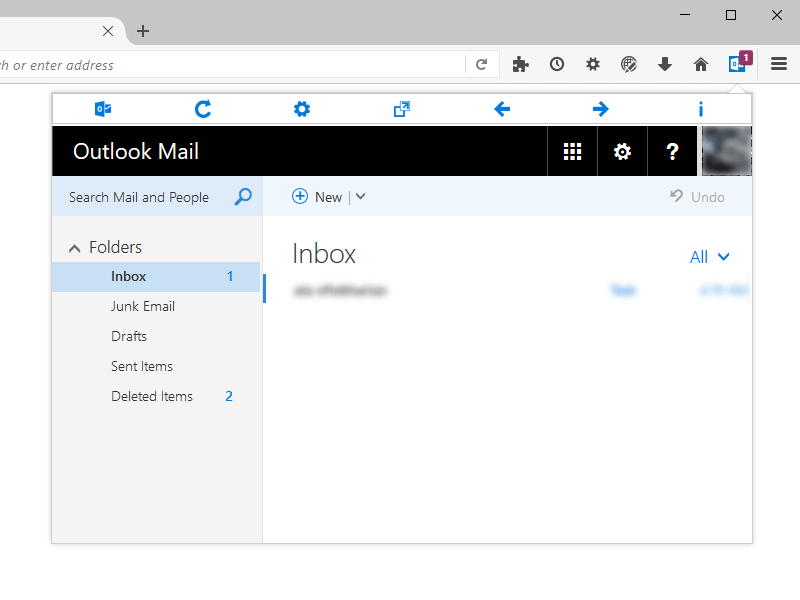The image size is (800, 600).
Task: Open browser history clock icon
Action: 557,64
